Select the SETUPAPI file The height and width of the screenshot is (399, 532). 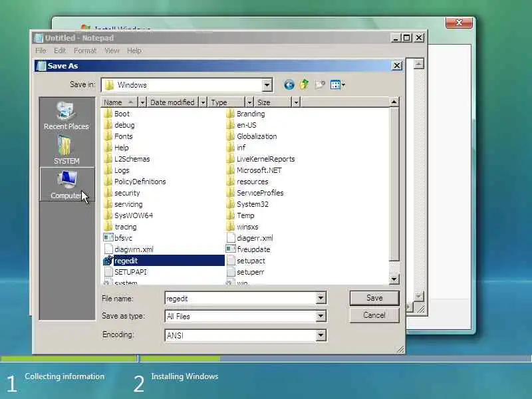coord(125,272)
